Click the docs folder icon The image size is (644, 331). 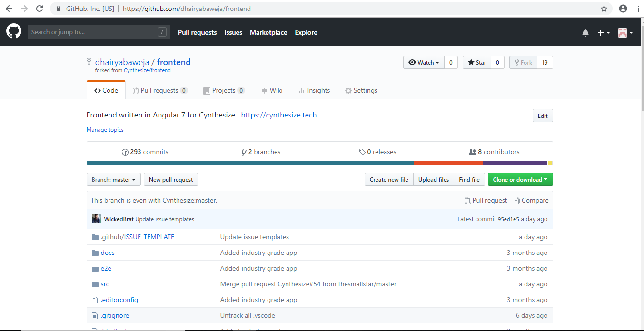pos(95,253)
